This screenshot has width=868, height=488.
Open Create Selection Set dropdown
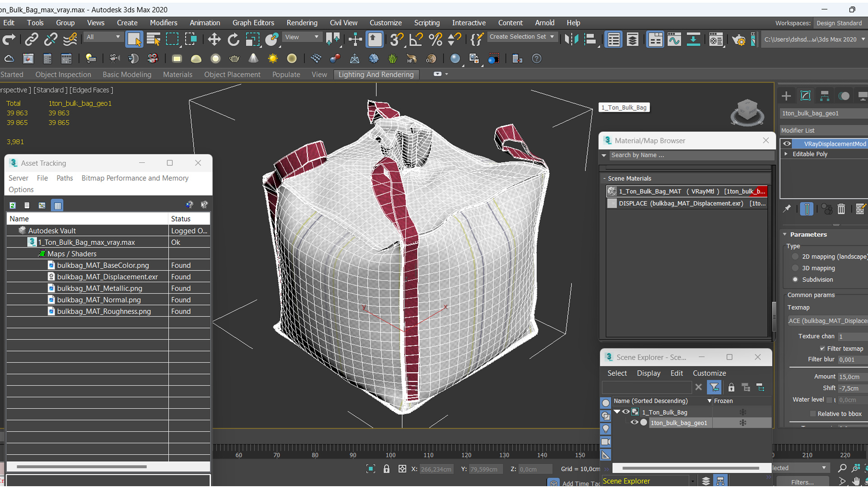pyautogui.click(x=522, y=37)
